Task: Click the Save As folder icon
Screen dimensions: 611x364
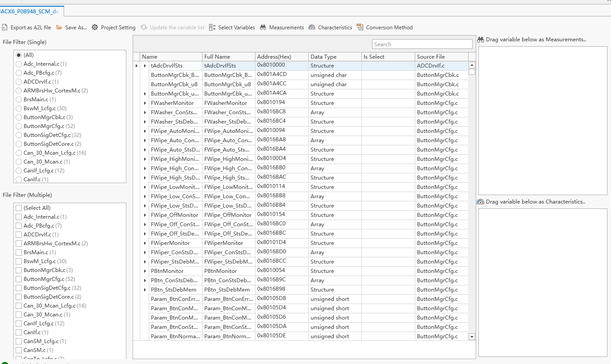Action: 59,28
